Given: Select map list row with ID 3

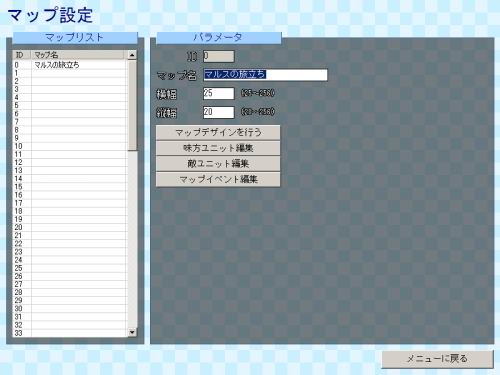Looking at the screenshot, I should [70, 89].
